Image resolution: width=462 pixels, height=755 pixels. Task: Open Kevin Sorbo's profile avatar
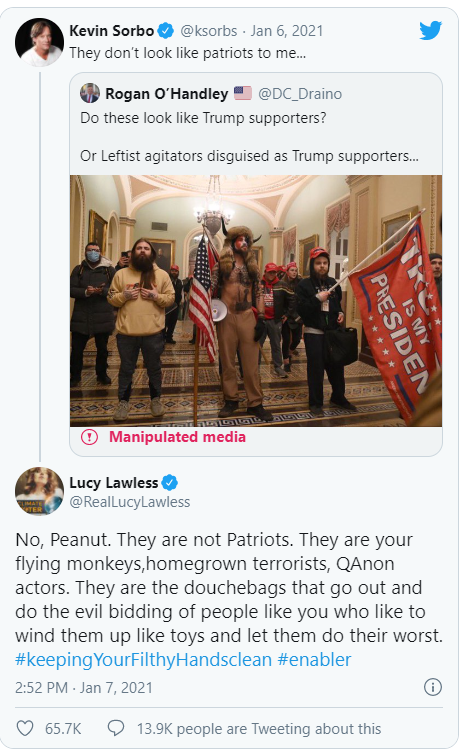[40, 42]
